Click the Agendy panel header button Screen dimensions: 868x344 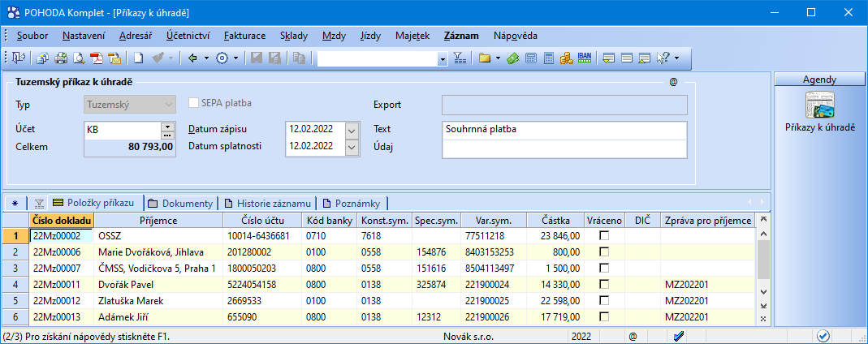(x=819, y=80)
